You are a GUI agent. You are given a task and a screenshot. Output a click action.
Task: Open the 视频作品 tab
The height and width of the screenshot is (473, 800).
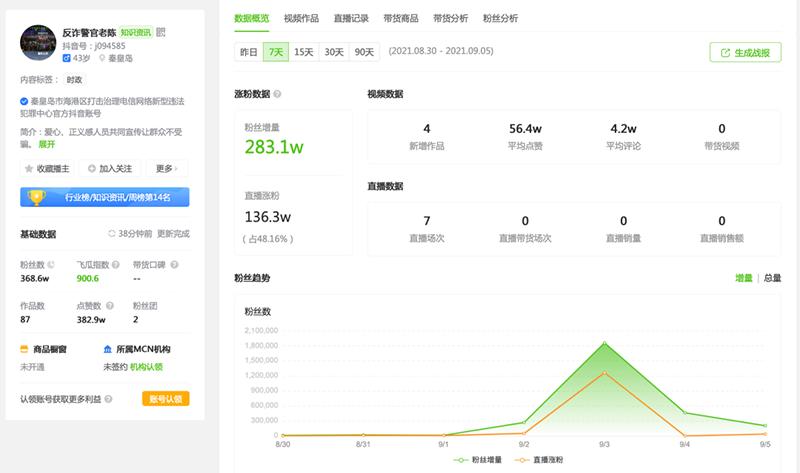point(301,18)
